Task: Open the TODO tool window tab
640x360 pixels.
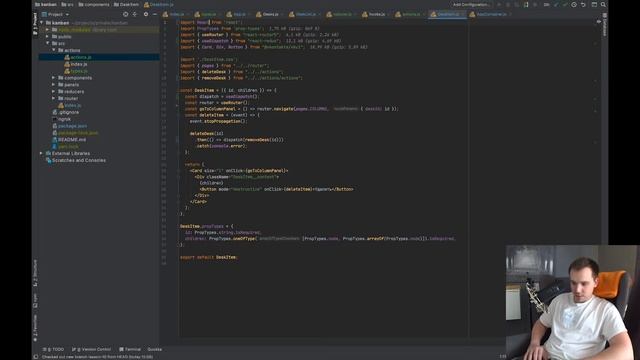Action: (53, 349)
